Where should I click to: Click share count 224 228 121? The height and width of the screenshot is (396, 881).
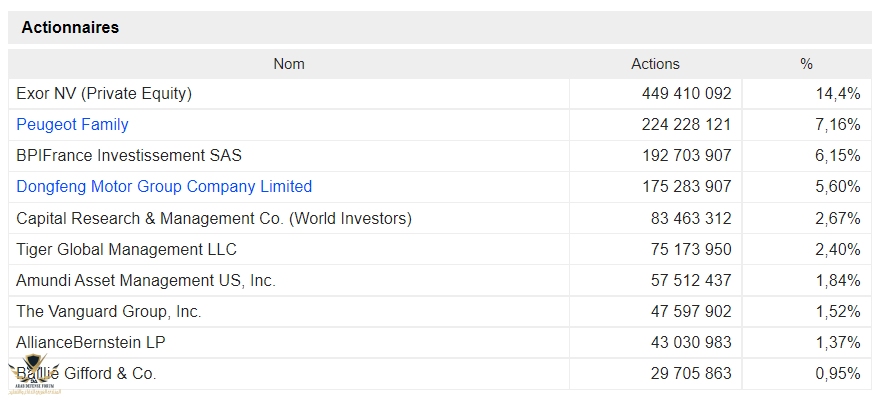coord(687,125)
